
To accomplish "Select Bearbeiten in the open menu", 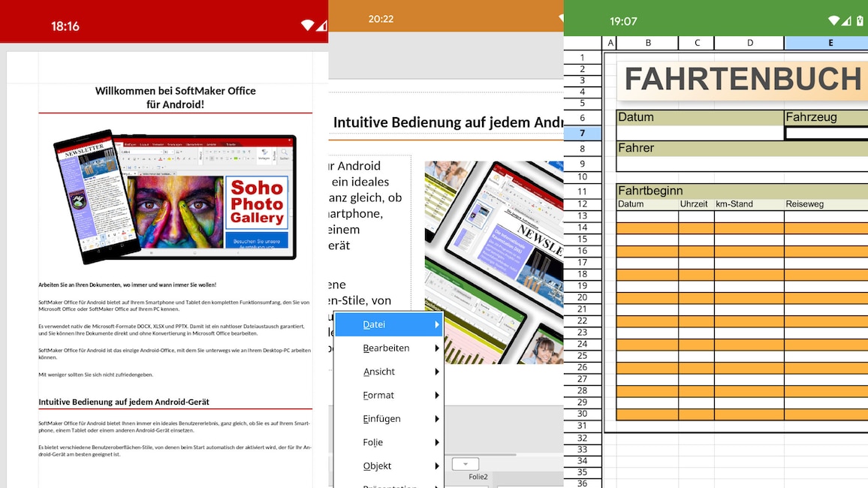I will pyautogui.click(x=387, y=348).
